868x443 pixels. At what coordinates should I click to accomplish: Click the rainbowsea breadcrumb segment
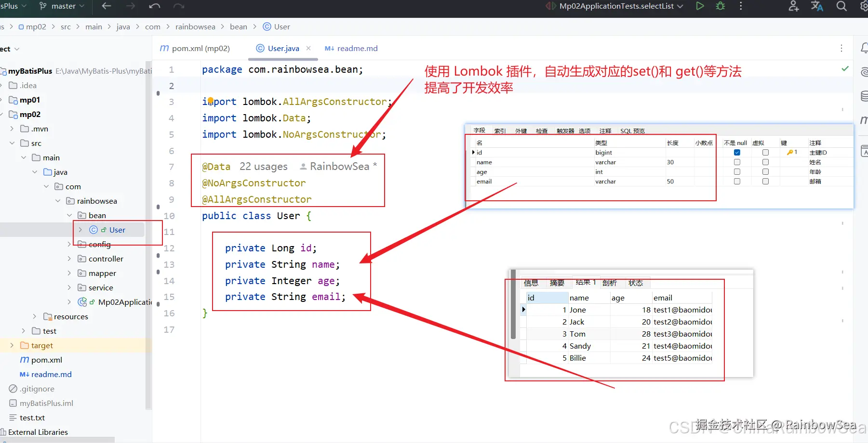point(195,26)
